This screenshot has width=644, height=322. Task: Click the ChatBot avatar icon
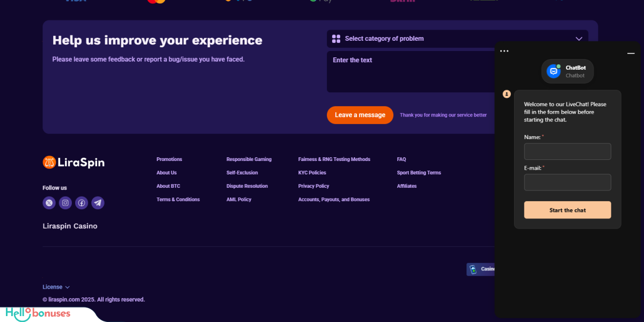[x=554, y=71]
